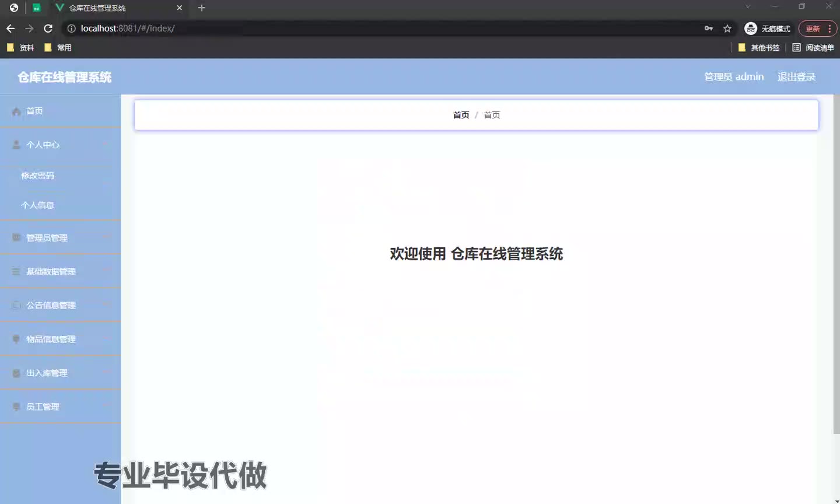The image size is (840, 504).
Task: Click the 仓库在线管理系统 header title
Action: (x=64, y=77)
